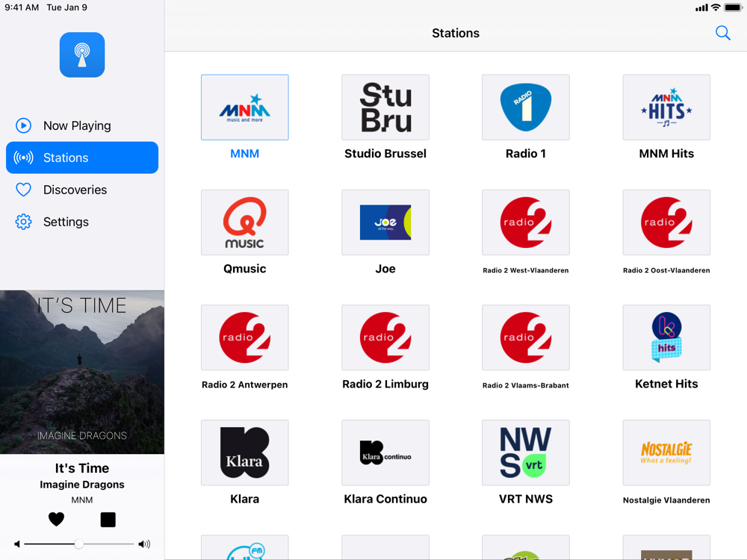
Task: Open the Settings menu item
Action: [x=82, y=222]
